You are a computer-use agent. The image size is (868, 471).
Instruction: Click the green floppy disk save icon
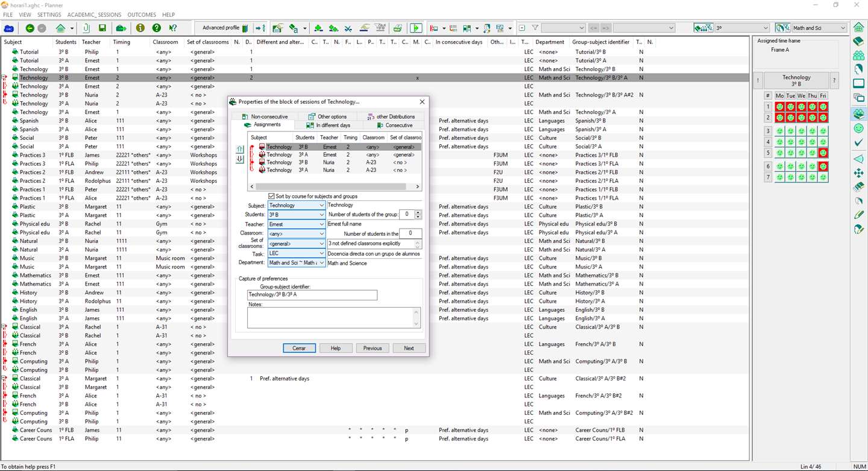(x=102, y=28)
